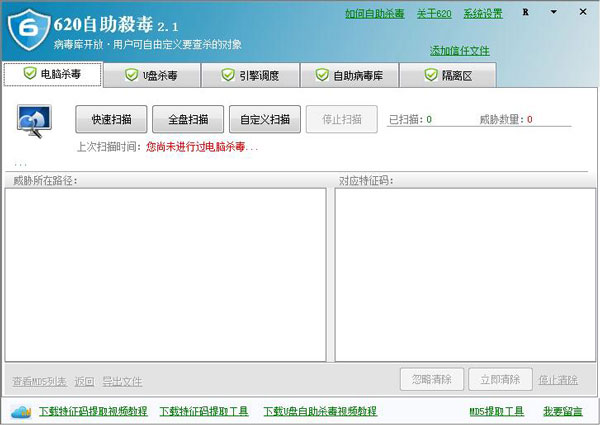Click the 停止清除 link
600x425 pixels.
(x=558, y=380)
